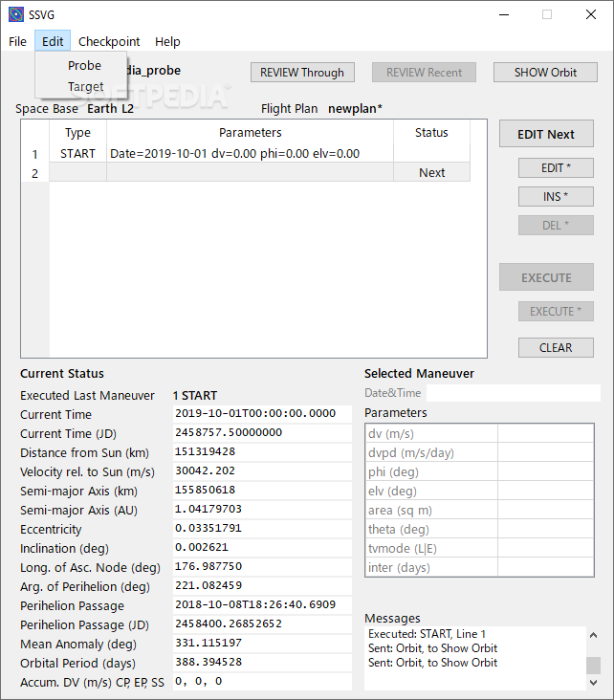Click the DEL * button

[556, 225]
